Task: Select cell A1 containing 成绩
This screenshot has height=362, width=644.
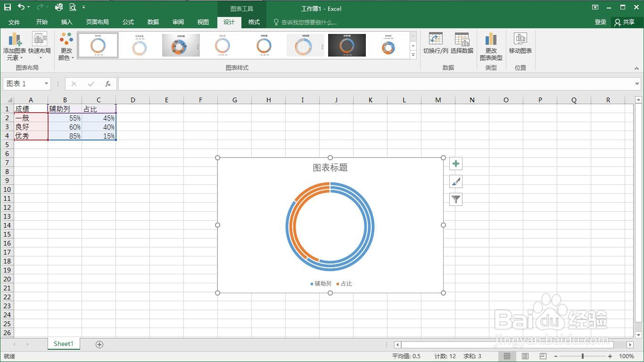Action: click(x=31, y=109)
